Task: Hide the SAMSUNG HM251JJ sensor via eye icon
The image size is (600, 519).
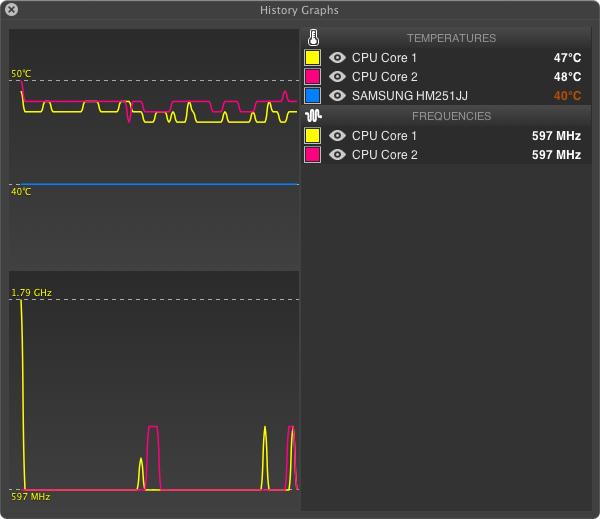Action: pos(338,96)
